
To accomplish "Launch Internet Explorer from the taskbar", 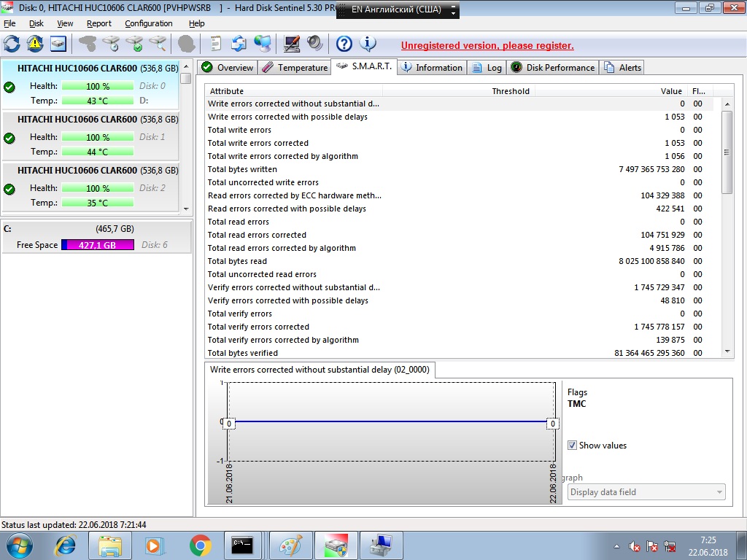I will click(x=66, y=545).
